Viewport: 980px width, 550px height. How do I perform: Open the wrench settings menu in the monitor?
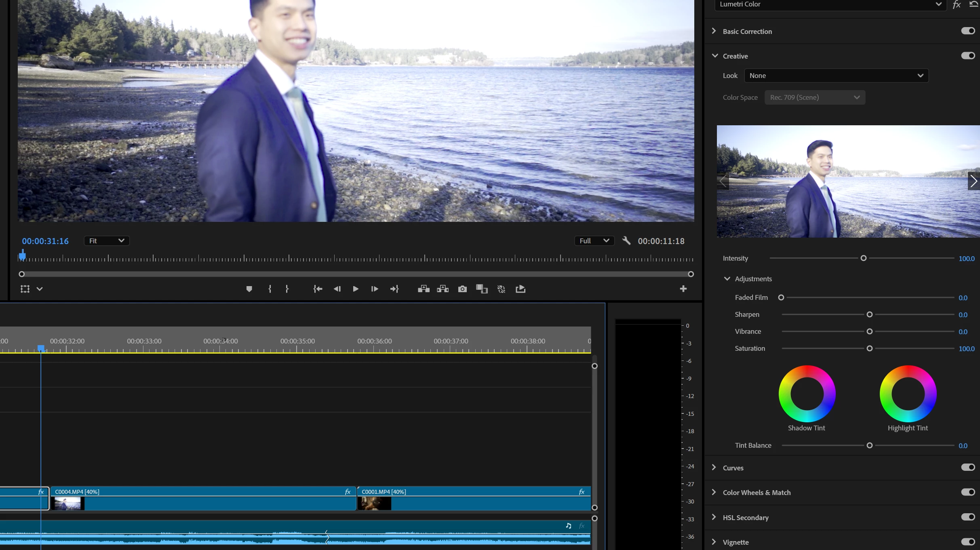626,241
